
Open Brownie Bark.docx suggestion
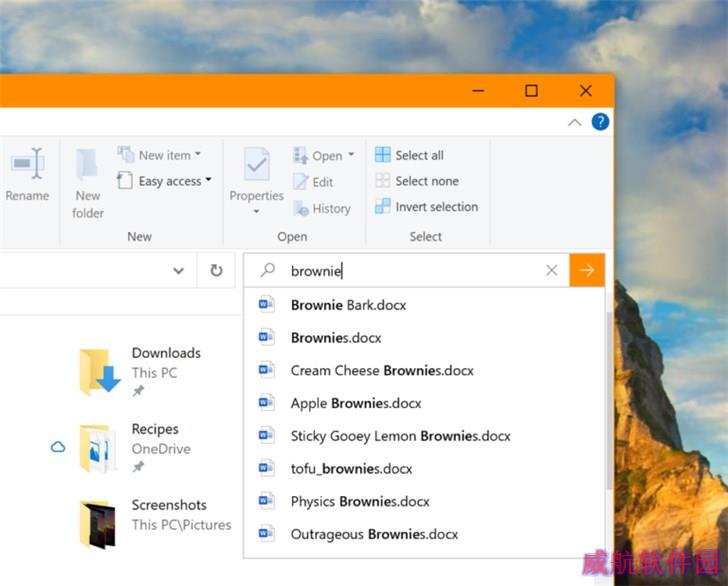pyautogui.click(x=424, y=305)
